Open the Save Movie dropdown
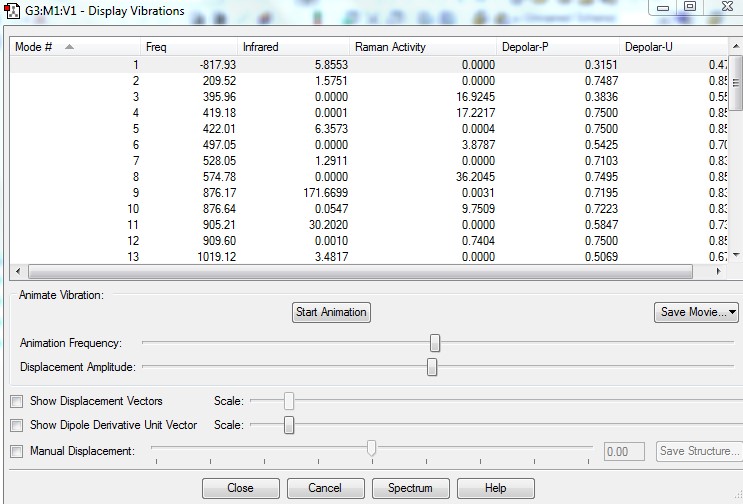743x504 pixels. tap(696, 313)
